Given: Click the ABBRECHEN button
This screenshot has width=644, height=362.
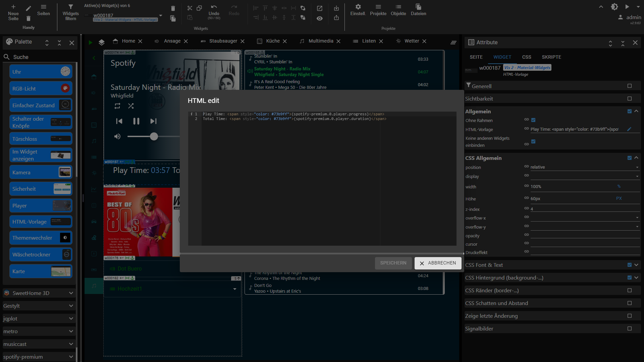Looking at the screenshot, I should (x=438, y=263).
